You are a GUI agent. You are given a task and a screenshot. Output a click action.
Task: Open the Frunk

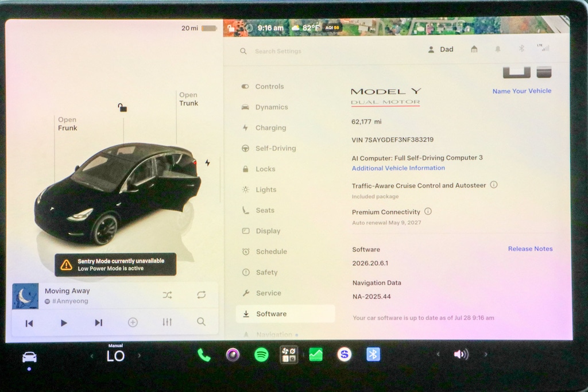tap(68, 123)
